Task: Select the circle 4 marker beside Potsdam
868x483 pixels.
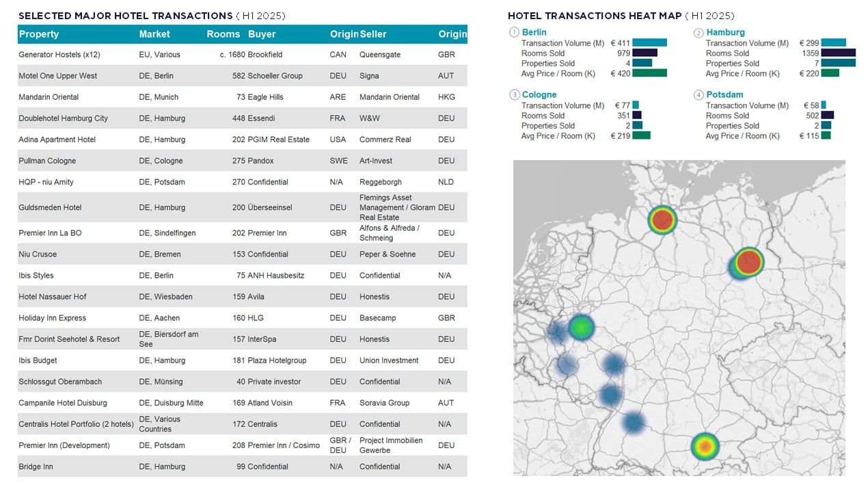Action: (699, 95)
